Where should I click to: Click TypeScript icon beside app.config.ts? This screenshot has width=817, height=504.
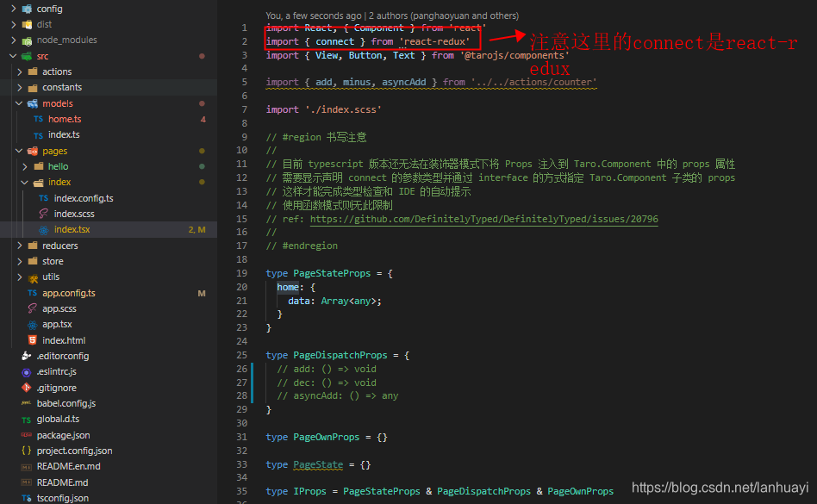32,293
